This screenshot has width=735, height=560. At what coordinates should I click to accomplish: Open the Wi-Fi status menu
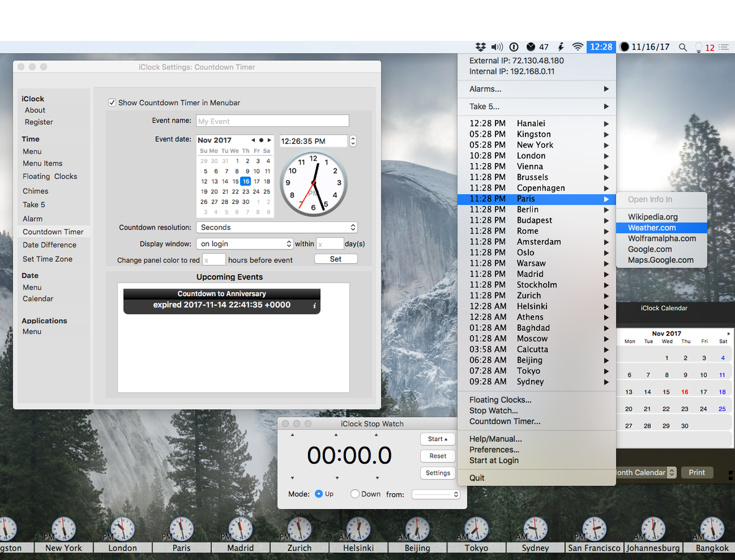[x=578, y=47]
